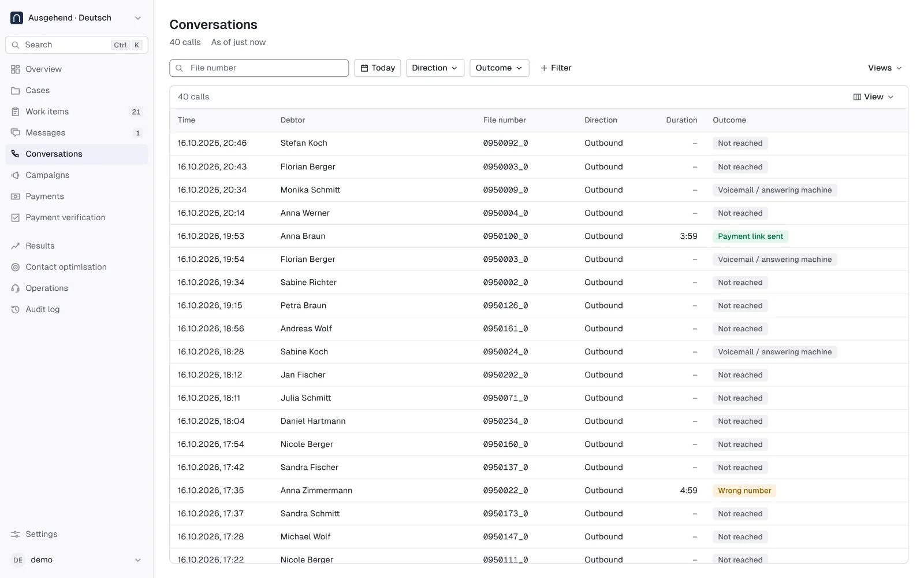Click the Contact optimisation target icon
The height and width of the screenshot is (578, 924).
(16, 267)
